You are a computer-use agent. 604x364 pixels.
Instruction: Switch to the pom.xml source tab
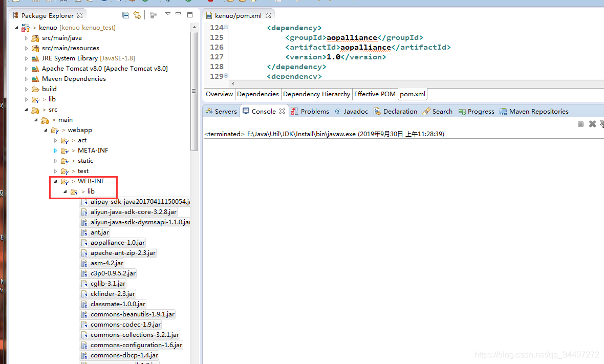tap(413, 94)
